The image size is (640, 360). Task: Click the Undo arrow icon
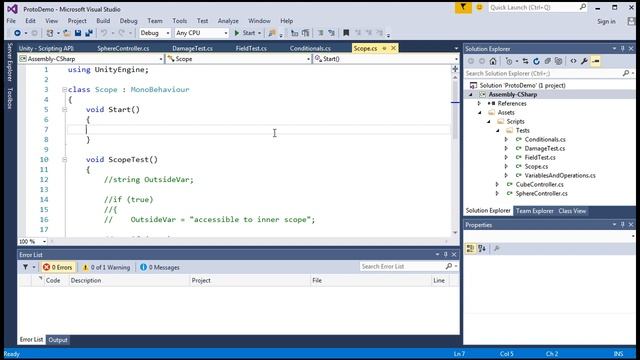pos(104,33)
